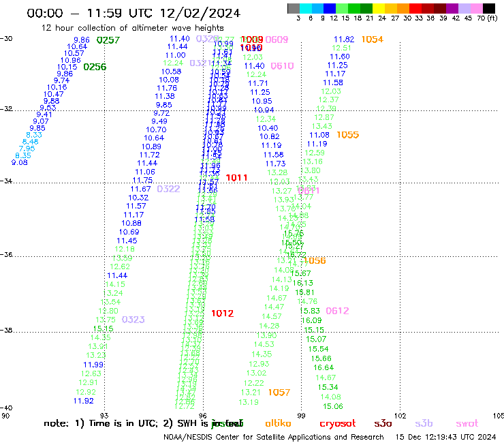The height and width of the screenshot is (443, 504).
Task: Select the yellow 24 ft legend swatch
Action: pyautogui.click(x=379, y=8)
